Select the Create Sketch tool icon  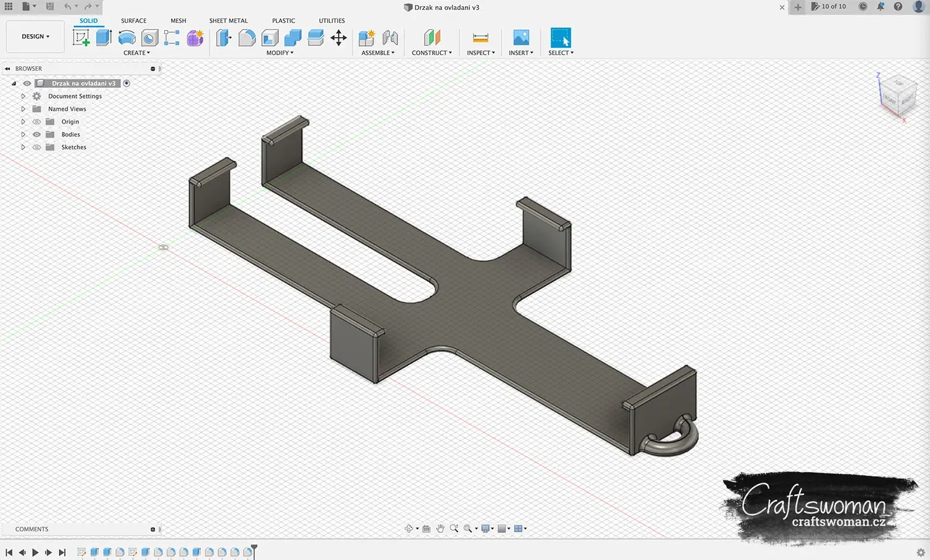[x=81, y=38]
